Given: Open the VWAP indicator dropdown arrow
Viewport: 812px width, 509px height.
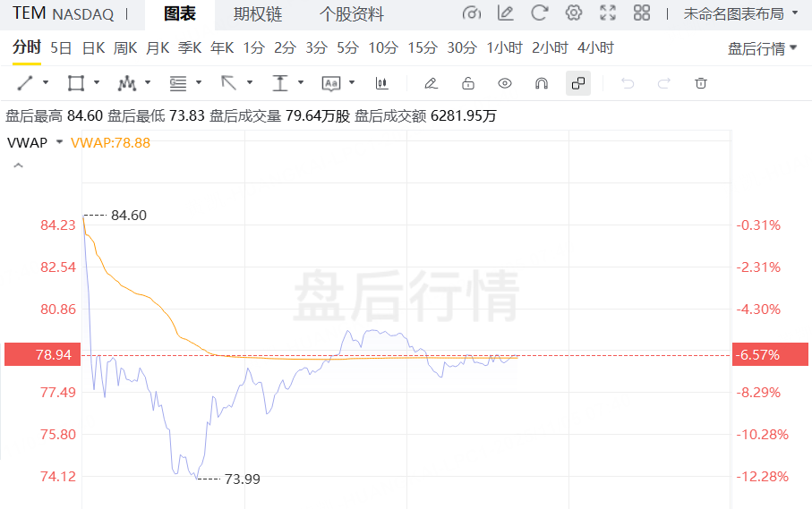Looking at the screenshot, I should [x=59, y=142].
